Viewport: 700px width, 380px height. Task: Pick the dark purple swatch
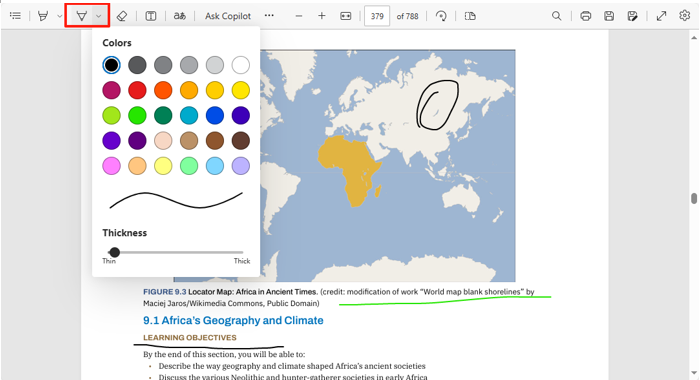[137, 141]
